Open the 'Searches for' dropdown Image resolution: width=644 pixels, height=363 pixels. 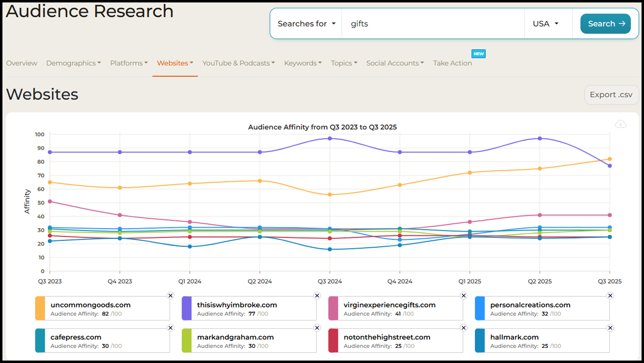pyautogui.click(x=306, y=23)
